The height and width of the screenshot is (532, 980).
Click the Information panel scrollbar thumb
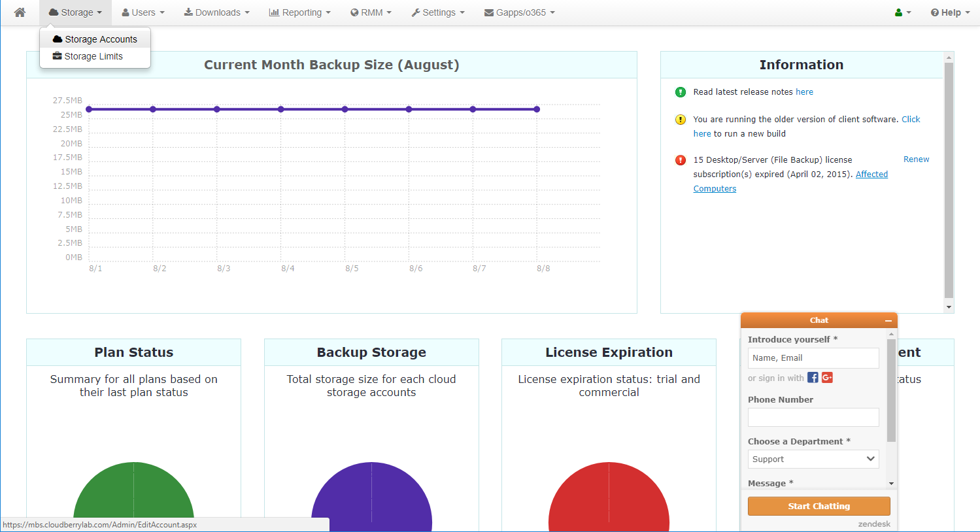tap(949, 180)
